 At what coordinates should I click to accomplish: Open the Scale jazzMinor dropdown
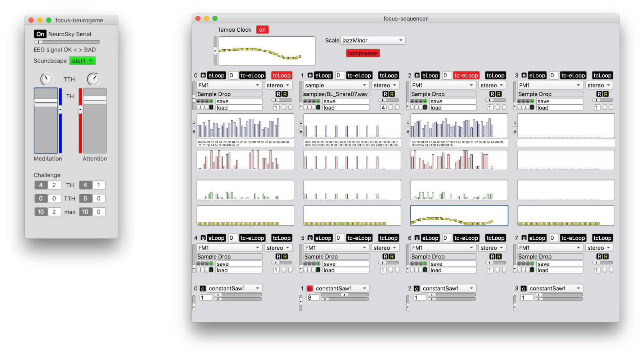tap(373, 40)
